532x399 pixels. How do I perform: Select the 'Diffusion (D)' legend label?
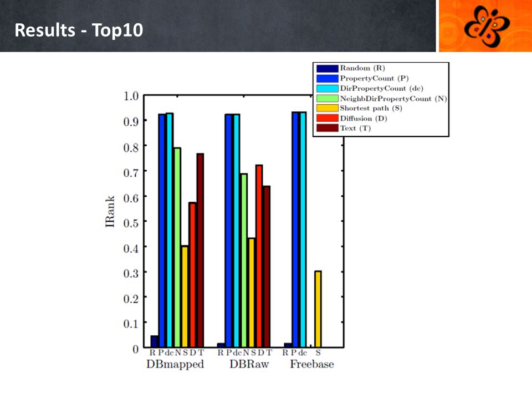coord(364,119)
